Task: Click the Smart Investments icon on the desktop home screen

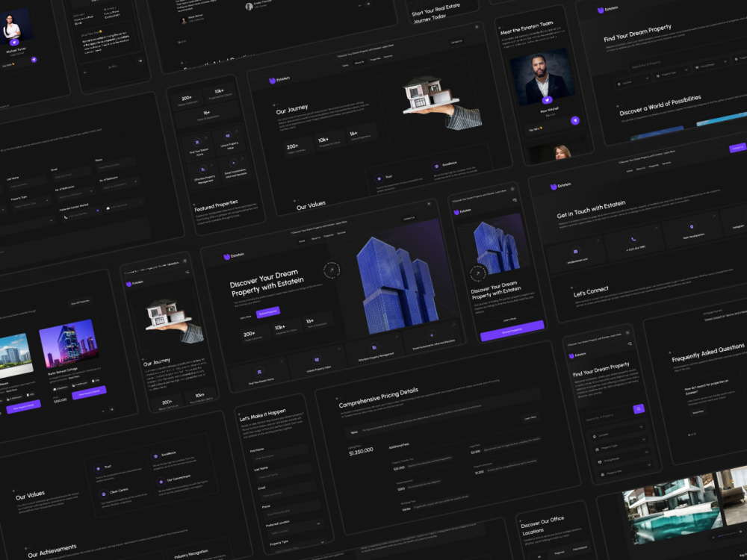Action: 432,335
